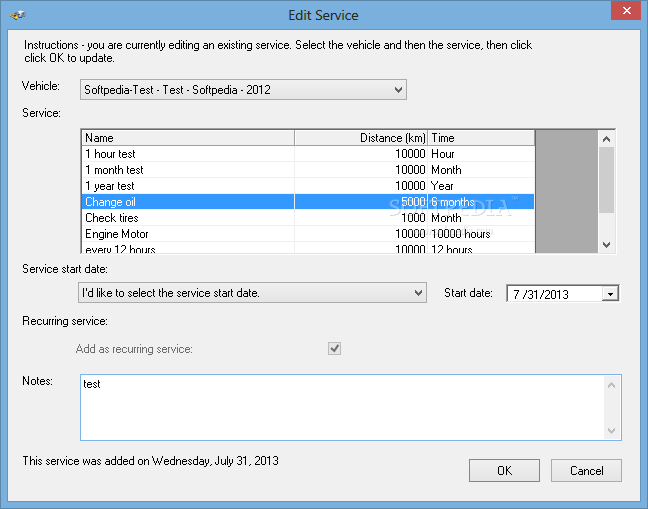Image resolution: width=648 pixels, height=509 pixels.
Task: Open the Vehicle dropdown
Action: tap(243, 90)
